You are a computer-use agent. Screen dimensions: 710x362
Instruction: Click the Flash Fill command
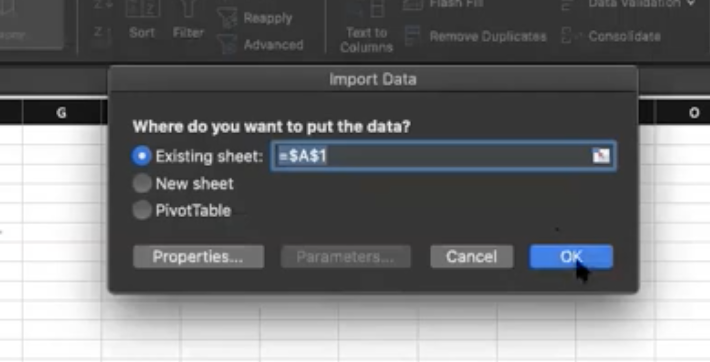(x=456, y=4)
